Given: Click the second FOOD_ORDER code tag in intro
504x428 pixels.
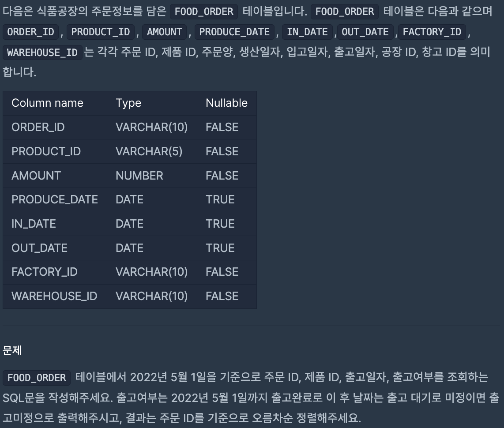Looking at the screenshot, I should point(345,12).
